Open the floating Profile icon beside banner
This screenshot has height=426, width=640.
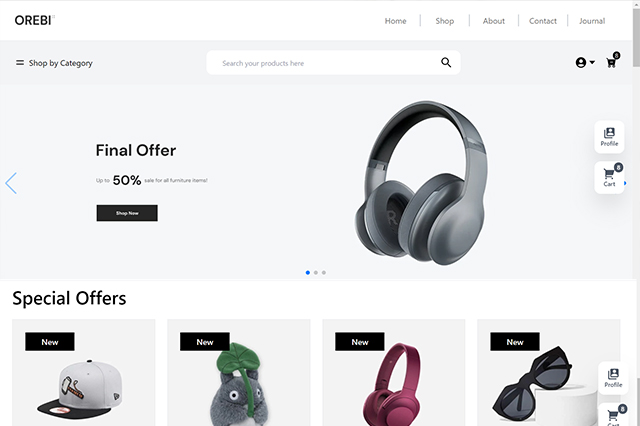click(609, 137)
